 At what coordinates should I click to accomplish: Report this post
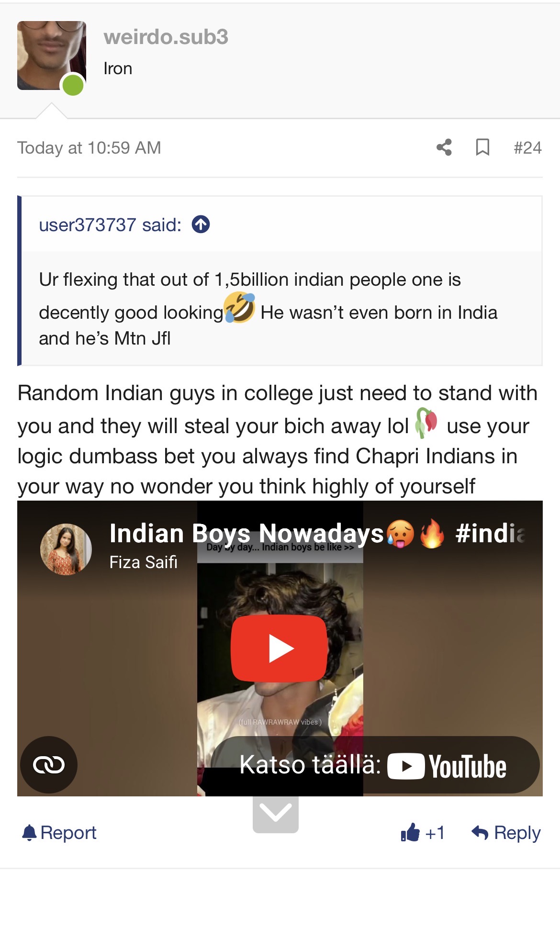point(59,833)
